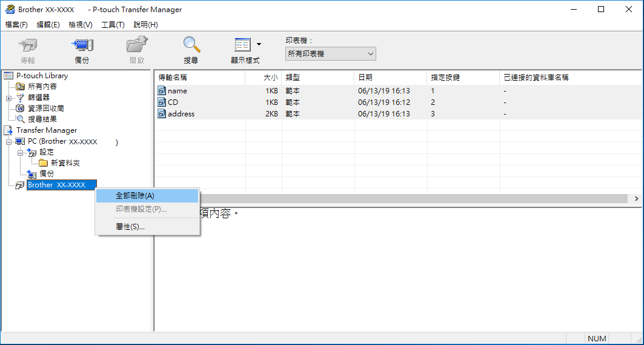Sort by 大小 column header
This screenshot has height=345, width=644.
point(264,77)
